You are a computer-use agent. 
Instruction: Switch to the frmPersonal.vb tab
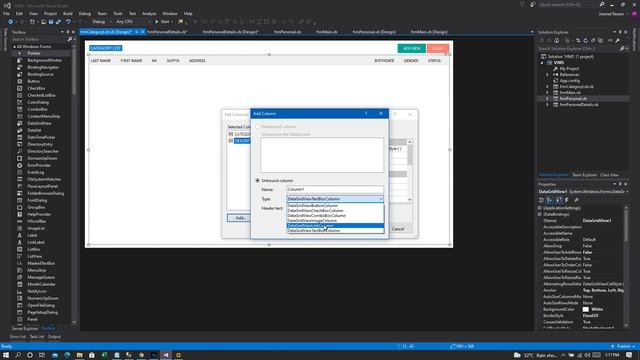coord(287,32)
